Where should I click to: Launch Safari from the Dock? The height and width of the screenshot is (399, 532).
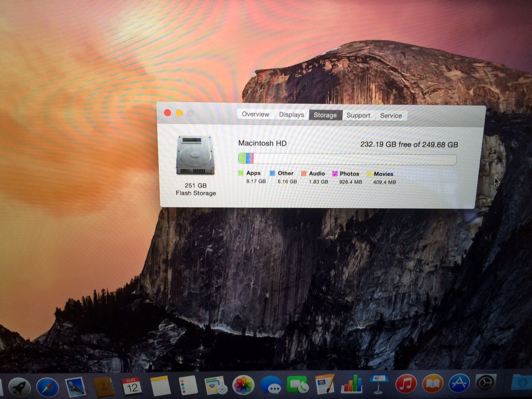47,387
